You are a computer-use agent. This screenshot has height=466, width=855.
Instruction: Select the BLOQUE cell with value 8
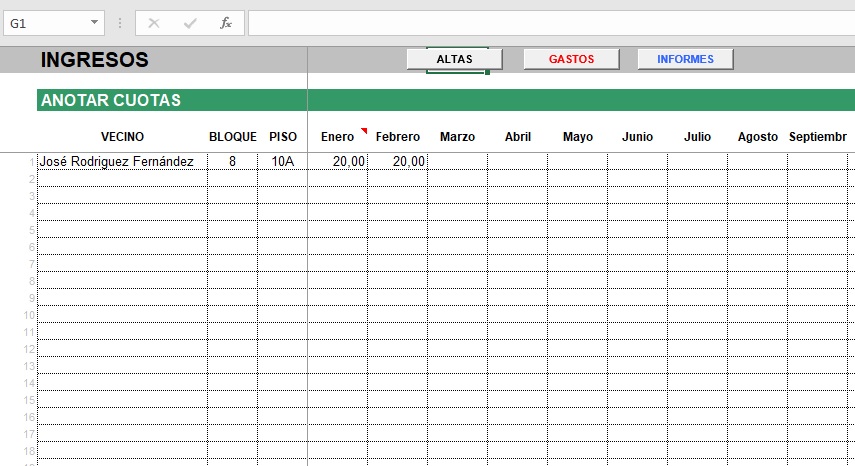(x=232, y=161)
